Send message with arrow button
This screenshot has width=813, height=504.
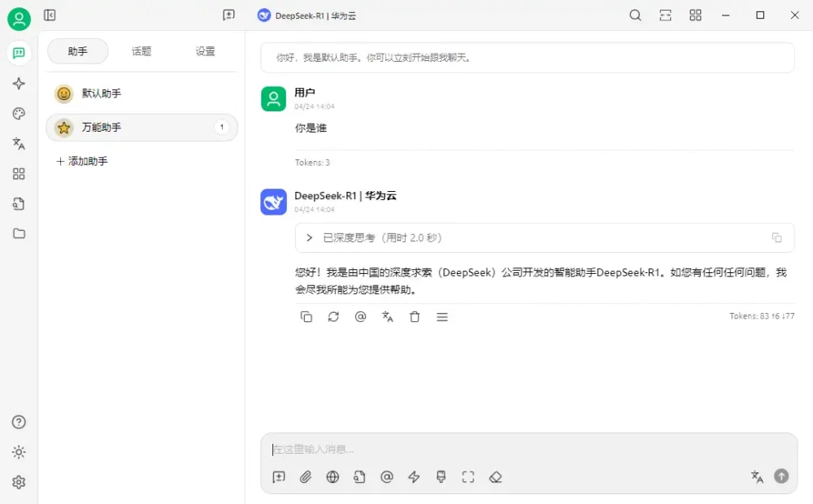[x=781, y=476]
